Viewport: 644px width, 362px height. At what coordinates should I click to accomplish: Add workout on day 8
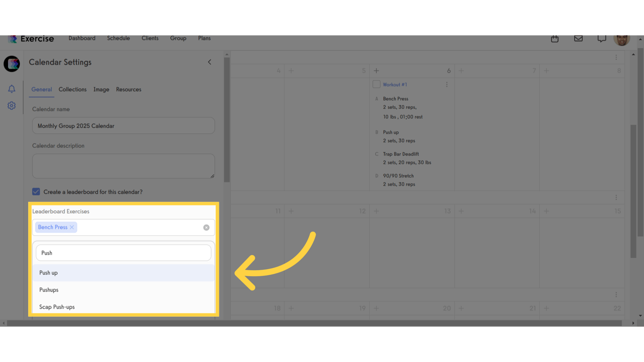tap(546, 71)
